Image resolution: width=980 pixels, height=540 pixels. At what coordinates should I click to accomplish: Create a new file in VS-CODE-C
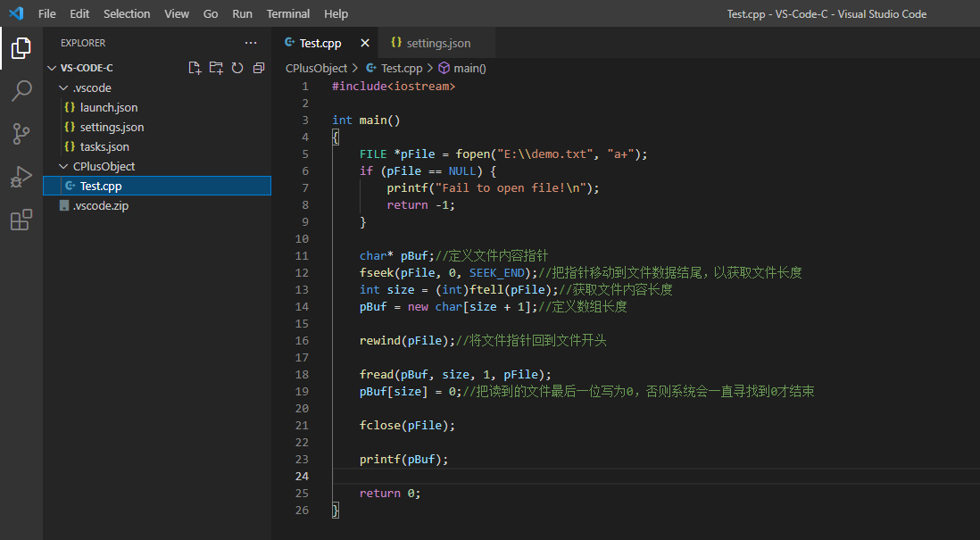[195, 68]
